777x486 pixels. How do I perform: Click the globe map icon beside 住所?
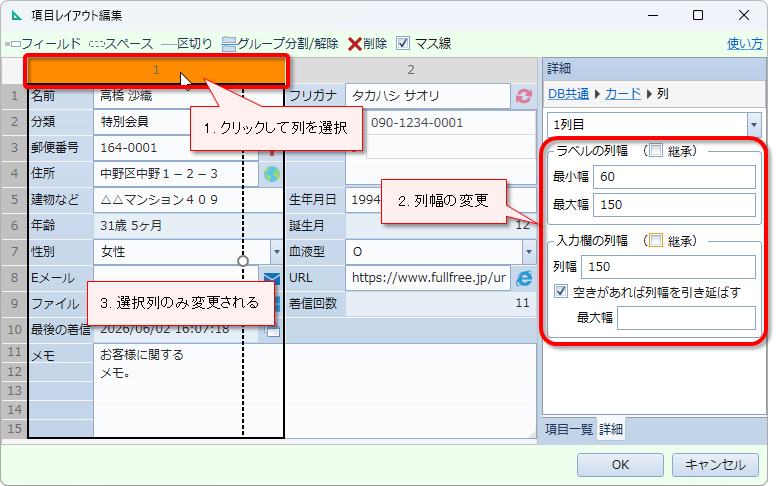coord(272,174)
